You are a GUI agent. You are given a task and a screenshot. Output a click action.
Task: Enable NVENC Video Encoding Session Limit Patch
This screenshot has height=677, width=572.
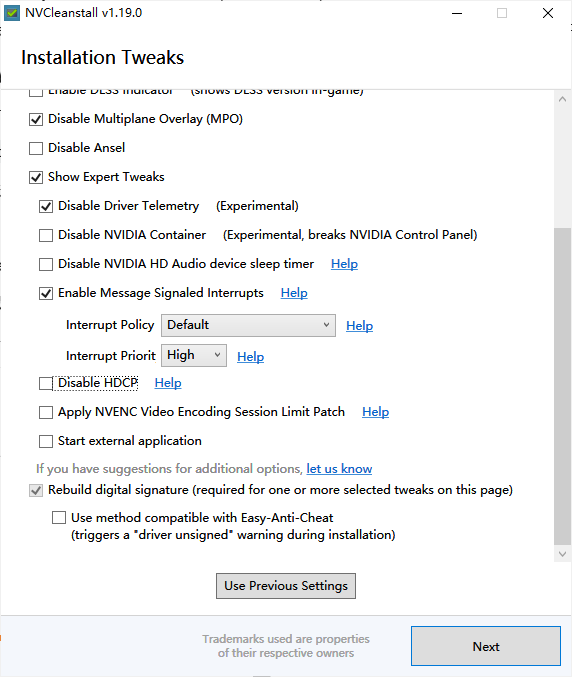coord(46,412)
